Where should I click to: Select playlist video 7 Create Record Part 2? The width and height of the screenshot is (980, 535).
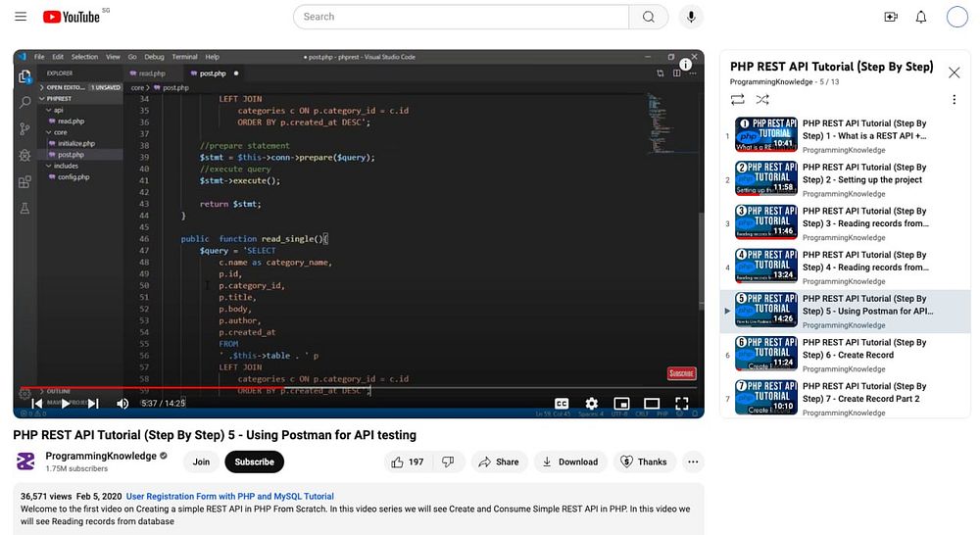(845, 398)
